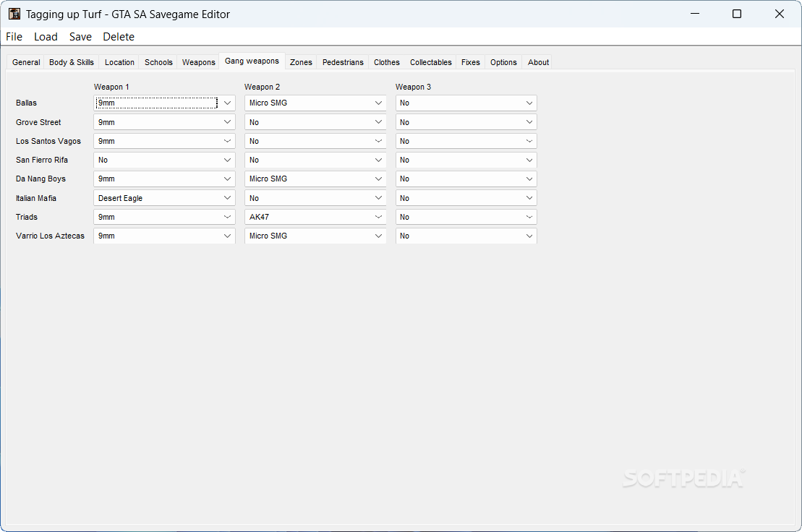
Task: Click the San Fierro Rifa label
Action: coord(42,160)
